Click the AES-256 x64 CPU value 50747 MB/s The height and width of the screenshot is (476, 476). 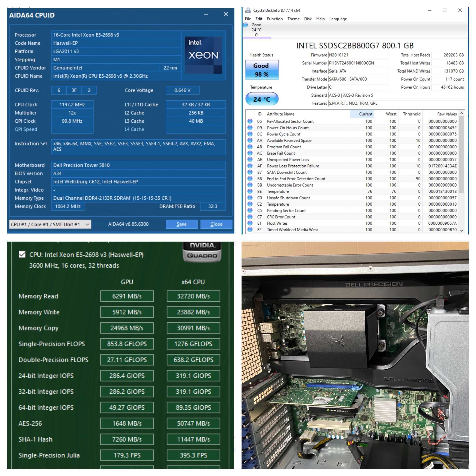coord(193,423)
